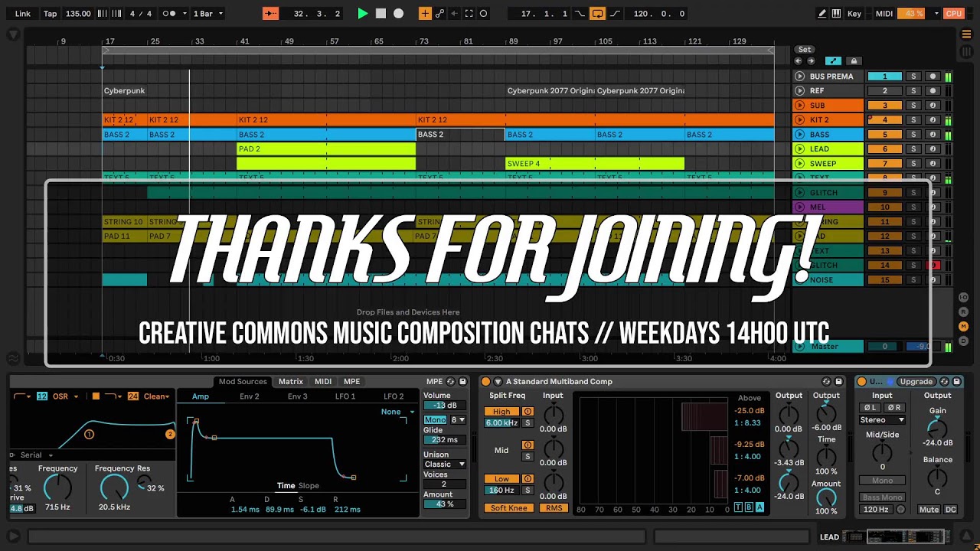Open the filter Clean type dropdown
980x551 pixels.
pyautogui.click(x=156, y=396)
